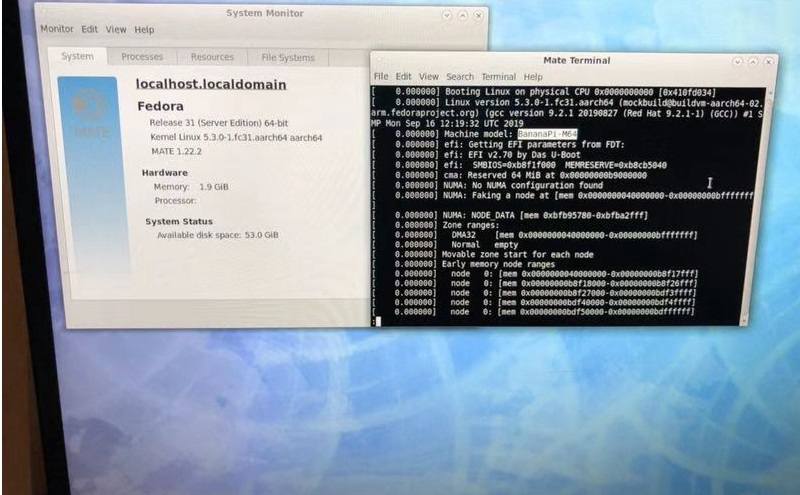
Task: Click the Fedora distribution heading
Action: tap(160, 106)
